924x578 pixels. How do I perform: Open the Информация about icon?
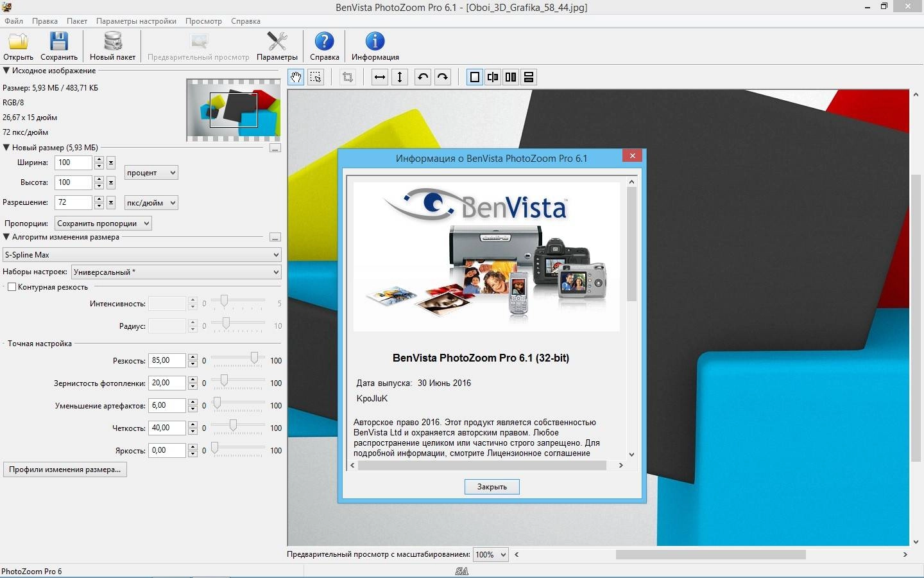coord(375,46)
